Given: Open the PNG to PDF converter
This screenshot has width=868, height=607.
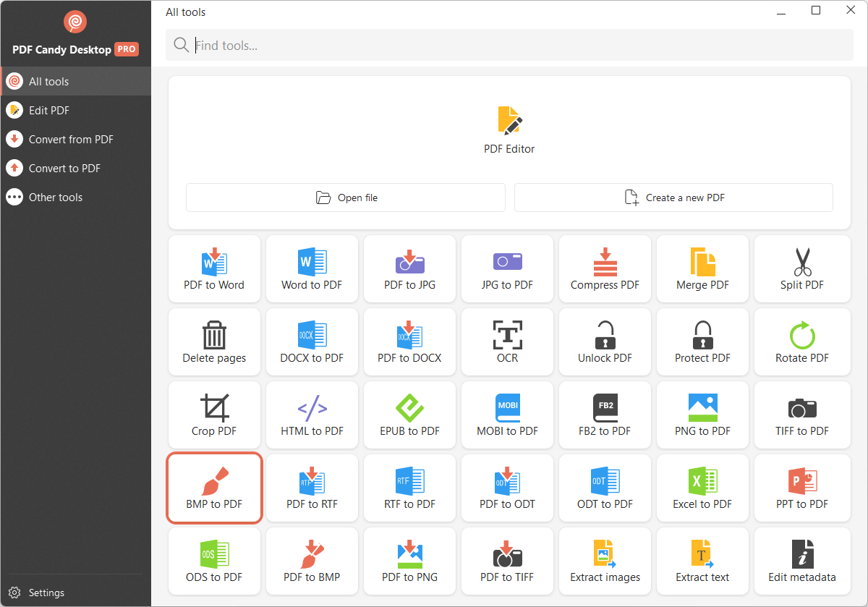Looking at the screenshot, I should 702,415.
